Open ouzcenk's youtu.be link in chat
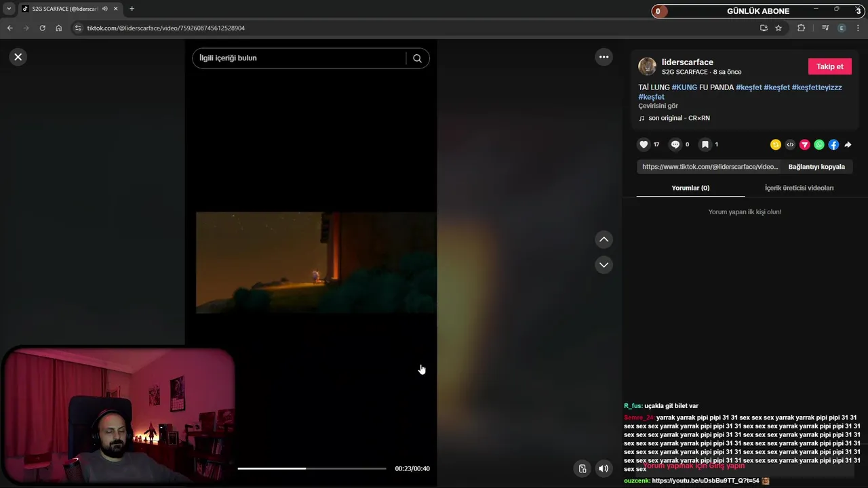 pos(705,481)
